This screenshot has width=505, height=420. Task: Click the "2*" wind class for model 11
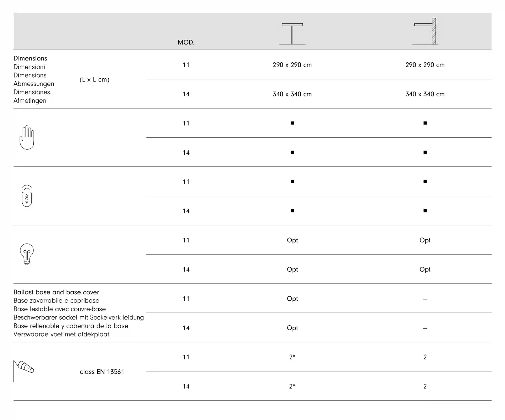(292, 357)
